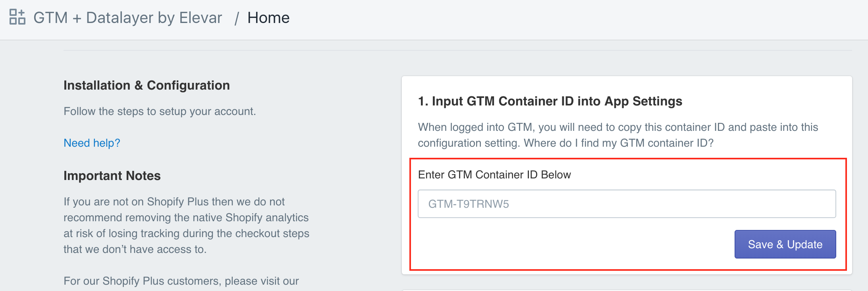Click the Enter GTM Container ID Below label

(x=494, y=175)
